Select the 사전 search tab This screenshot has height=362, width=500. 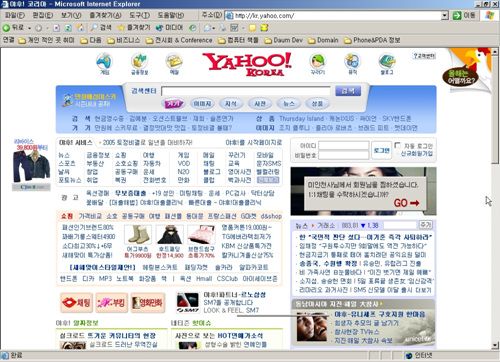pyautogui.click(x=260, y=104)
